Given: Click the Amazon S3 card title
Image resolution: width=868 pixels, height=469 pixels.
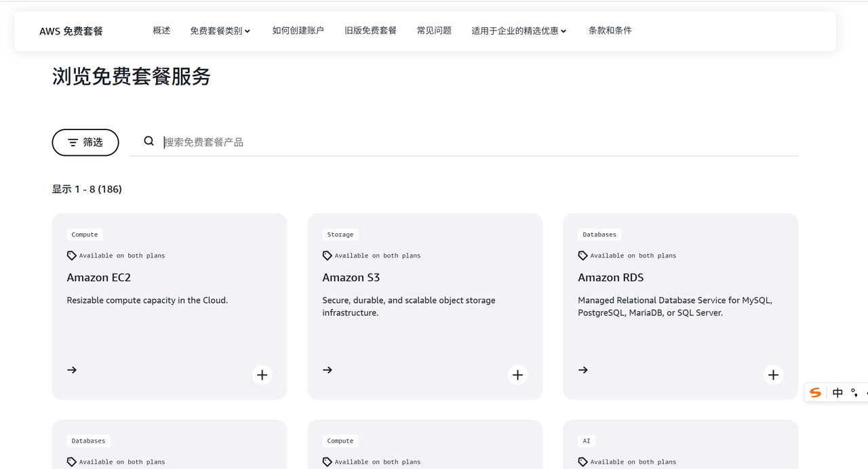Looking at the screenshot, I should pyautogui.click(x=351, y=277).
